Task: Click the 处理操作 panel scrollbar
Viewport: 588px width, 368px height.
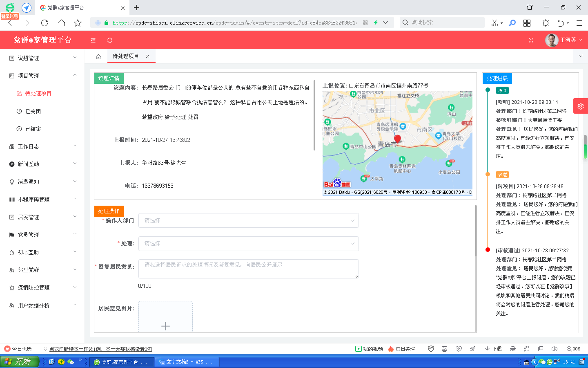Action: (x=476, y=231)
